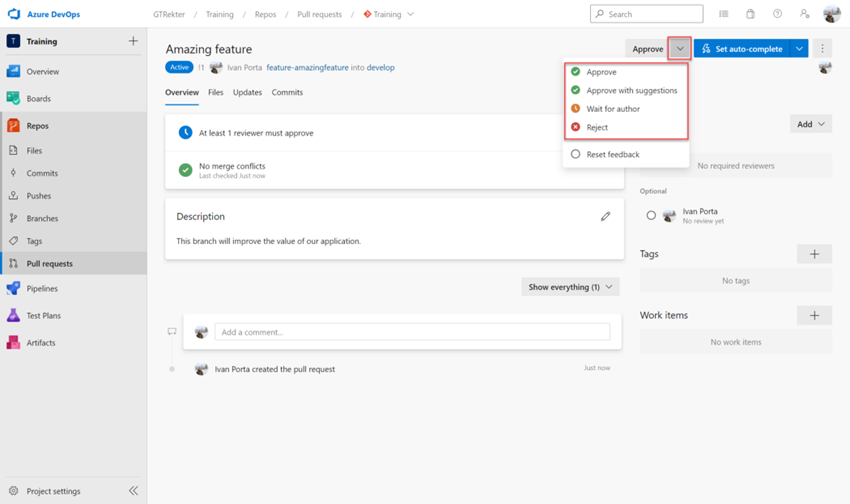
Task: Open the help question mark icon
Action: tap(777, 14)
